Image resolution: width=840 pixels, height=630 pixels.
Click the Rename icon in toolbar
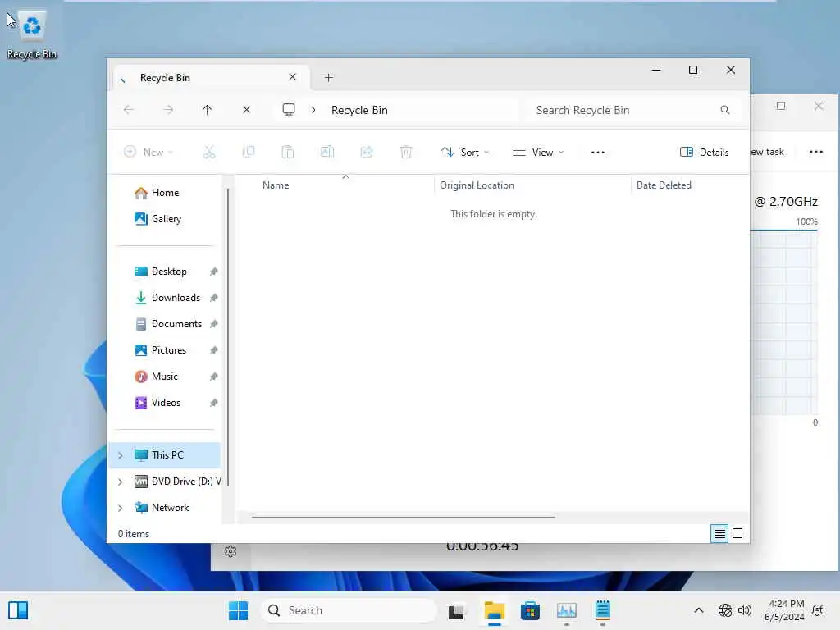coord(327,152)
